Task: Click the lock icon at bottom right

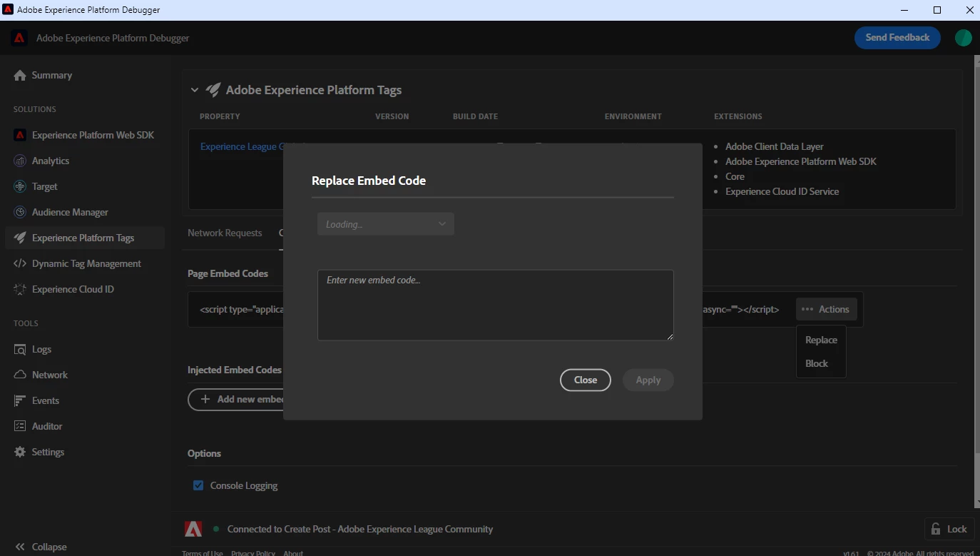Action: tap(936, 529)
